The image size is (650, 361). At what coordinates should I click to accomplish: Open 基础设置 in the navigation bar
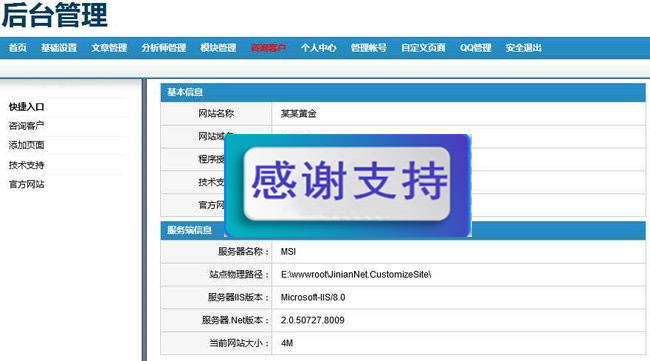click(59, 48)
